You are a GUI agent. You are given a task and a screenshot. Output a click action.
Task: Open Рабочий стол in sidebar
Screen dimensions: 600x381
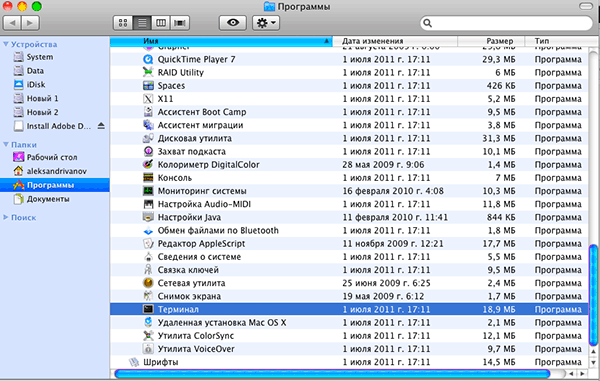click(45, 157)
